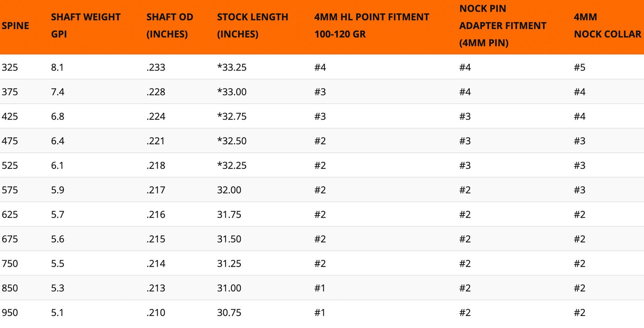The image size is (644, 328).
Task: Click the .228 shaft OD value
Action: 156,92
